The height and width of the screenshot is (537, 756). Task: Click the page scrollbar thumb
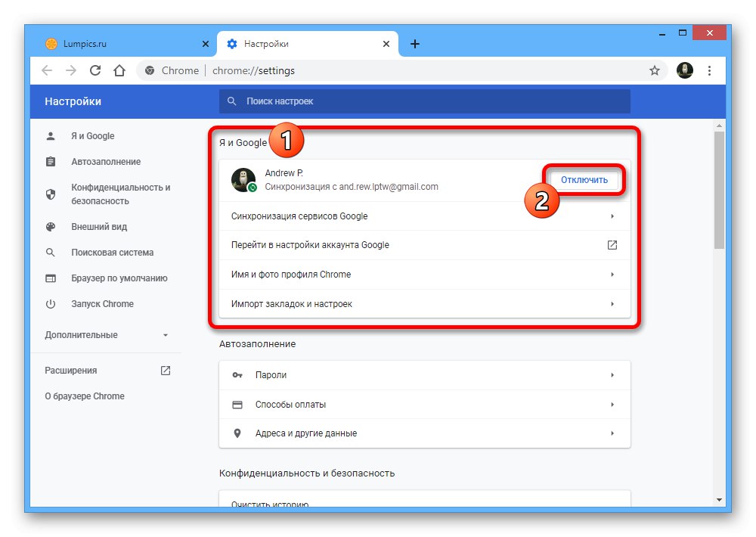[x=719, y=190]
